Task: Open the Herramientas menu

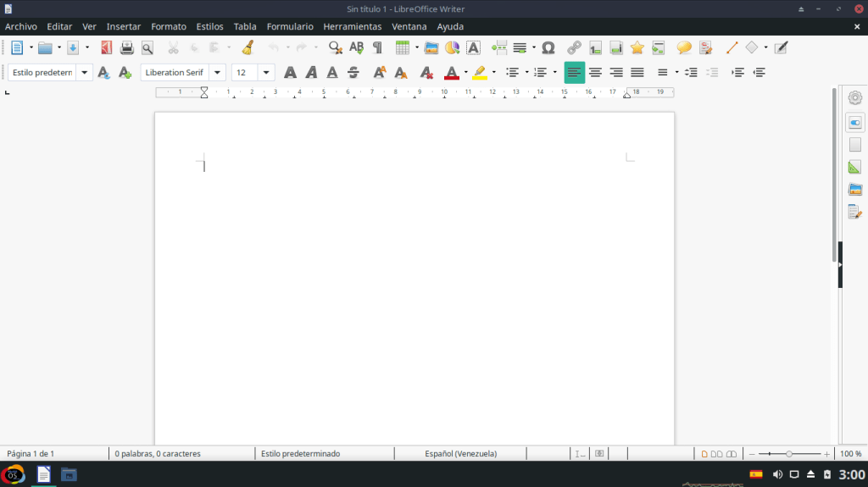Action: point(353,26)
